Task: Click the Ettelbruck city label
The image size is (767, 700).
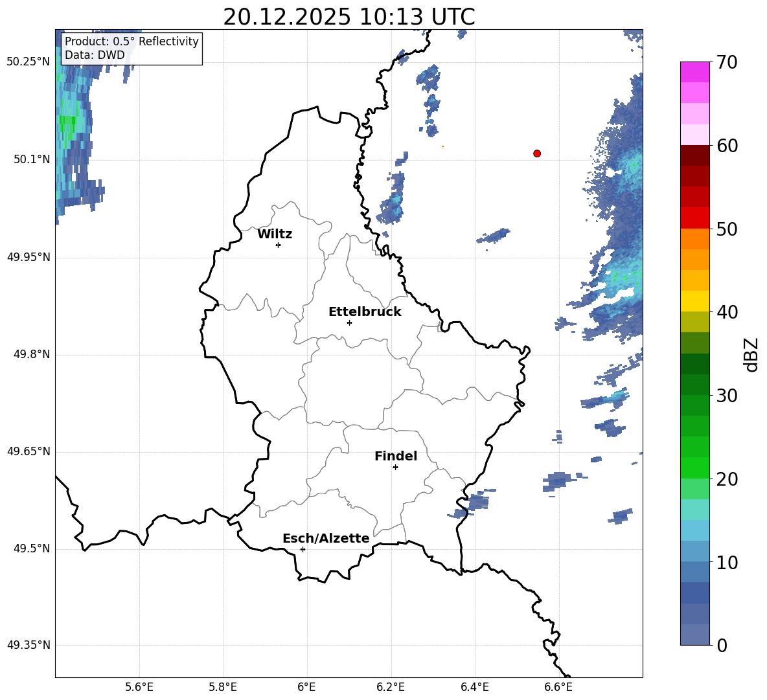Action: [x=365, y=312]
